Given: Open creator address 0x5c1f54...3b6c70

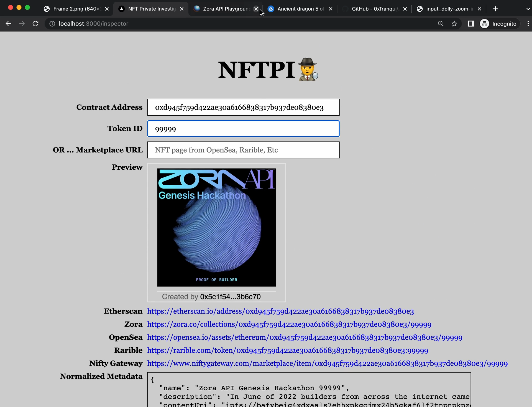Looking at the screenshot, I should (230, 297).
